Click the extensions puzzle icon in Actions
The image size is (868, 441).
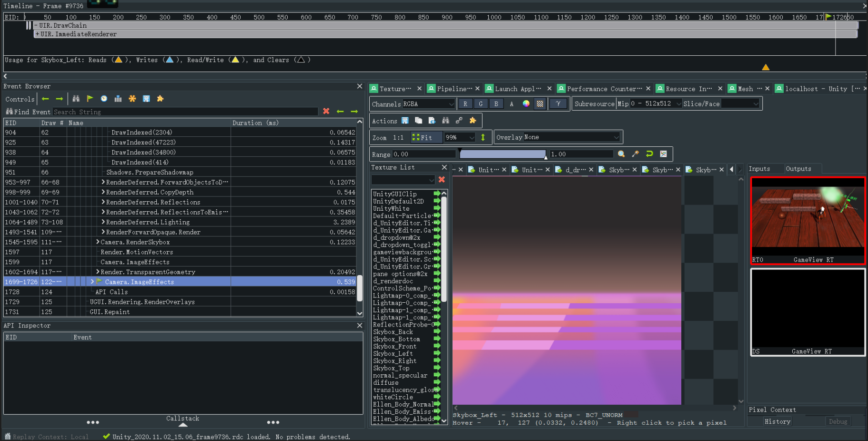pos(473,121)
